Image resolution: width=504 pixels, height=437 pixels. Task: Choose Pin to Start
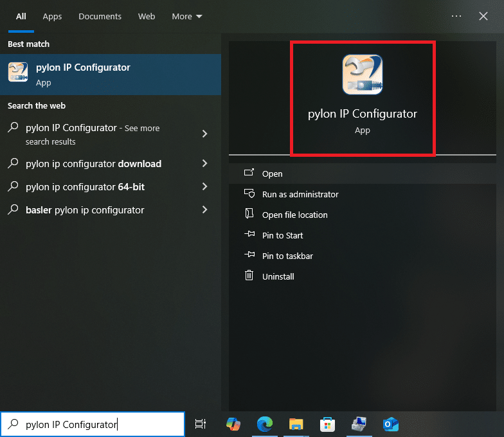363,235
